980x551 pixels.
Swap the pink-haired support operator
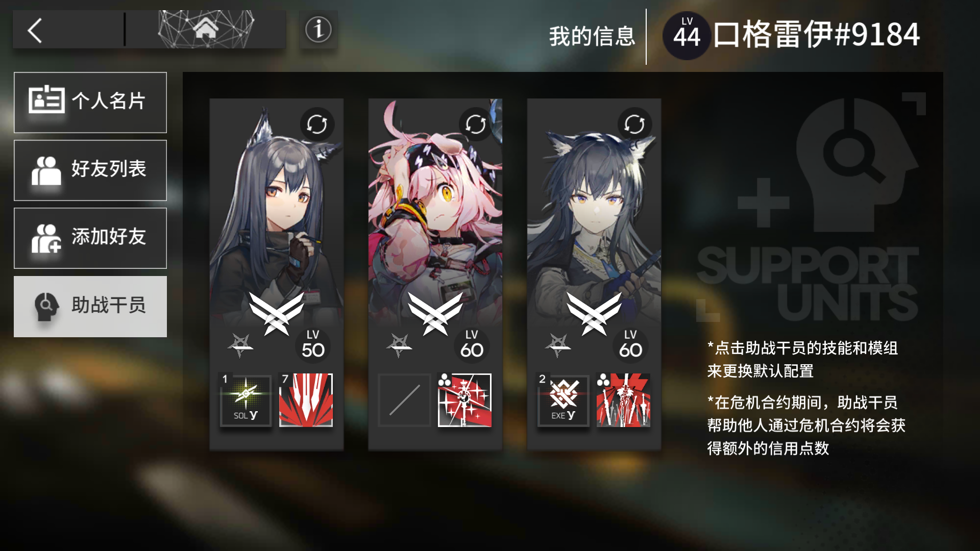coord(476,124)
